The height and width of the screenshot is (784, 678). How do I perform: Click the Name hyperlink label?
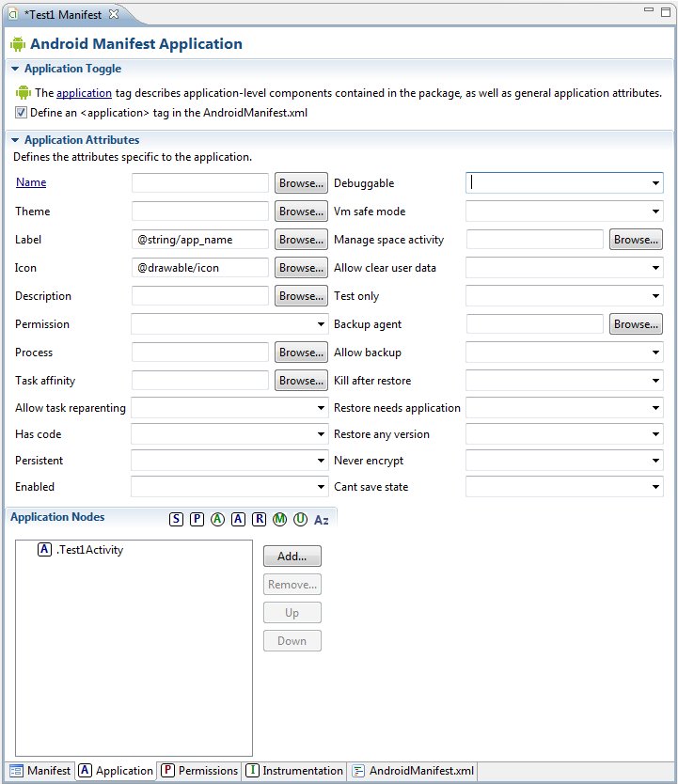pos(31,182)
